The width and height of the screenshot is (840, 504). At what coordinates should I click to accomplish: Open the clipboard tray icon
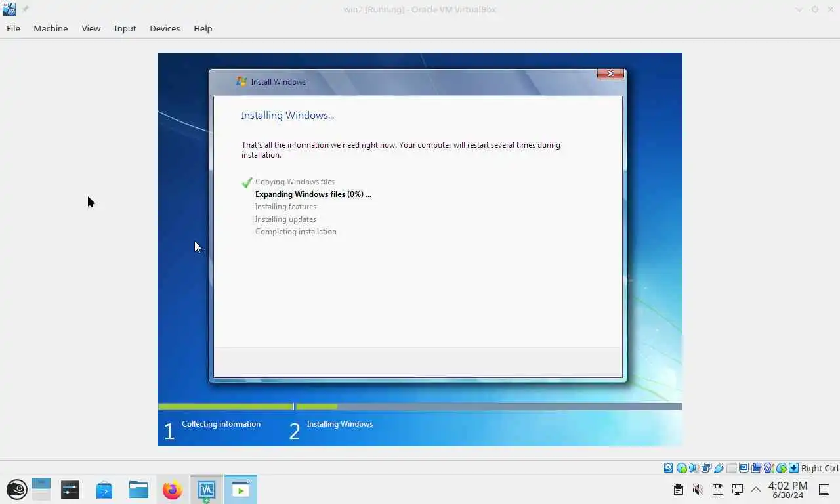pos(679,490)
